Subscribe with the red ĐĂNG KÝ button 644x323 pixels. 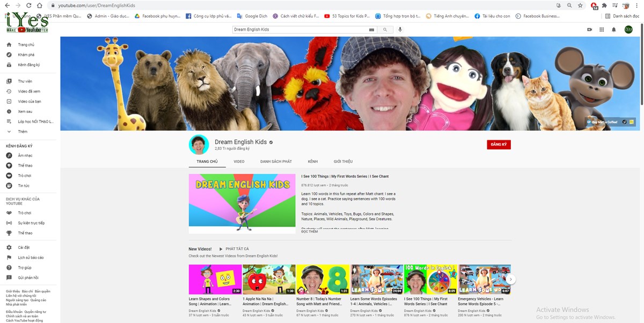pyautogui.click(x=499, y=145)
